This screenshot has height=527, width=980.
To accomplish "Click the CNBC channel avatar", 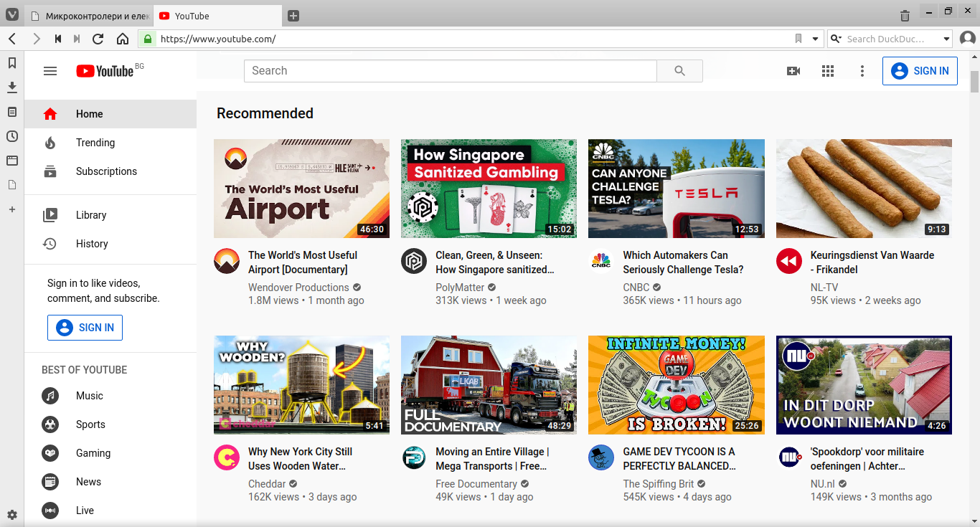I will pos(601,261).
